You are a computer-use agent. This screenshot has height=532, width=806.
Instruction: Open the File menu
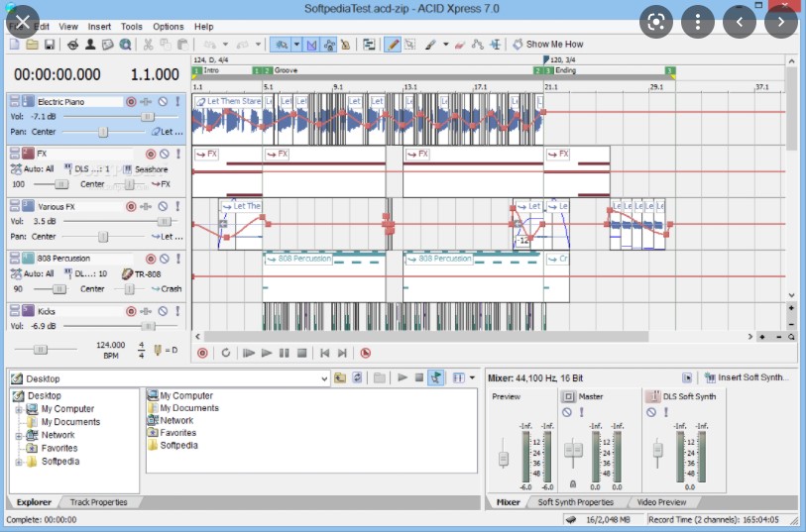(16, 26)
